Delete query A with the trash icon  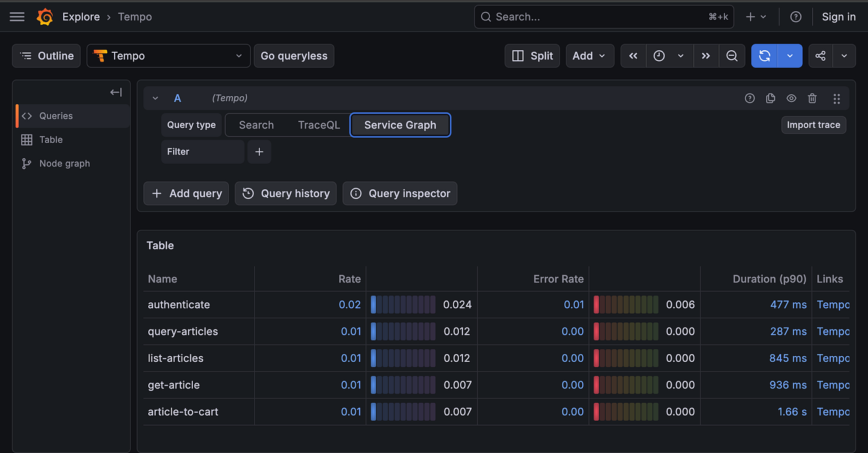pyautogui.click(x=812, y=98)
